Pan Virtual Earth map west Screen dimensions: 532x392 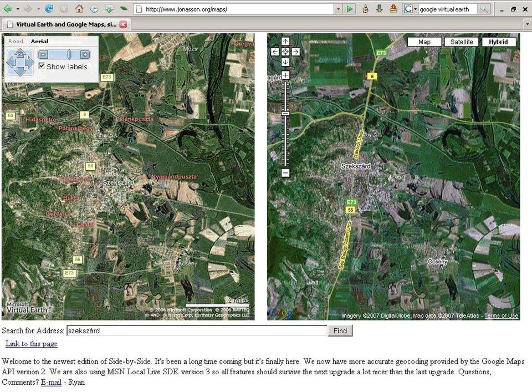[x=11, y=63]
